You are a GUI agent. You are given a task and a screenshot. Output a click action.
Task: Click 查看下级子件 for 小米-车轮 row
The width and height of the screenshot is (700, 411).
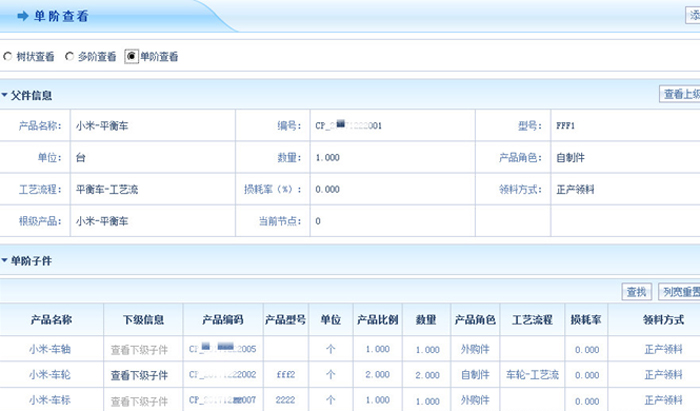coord(139,374)
